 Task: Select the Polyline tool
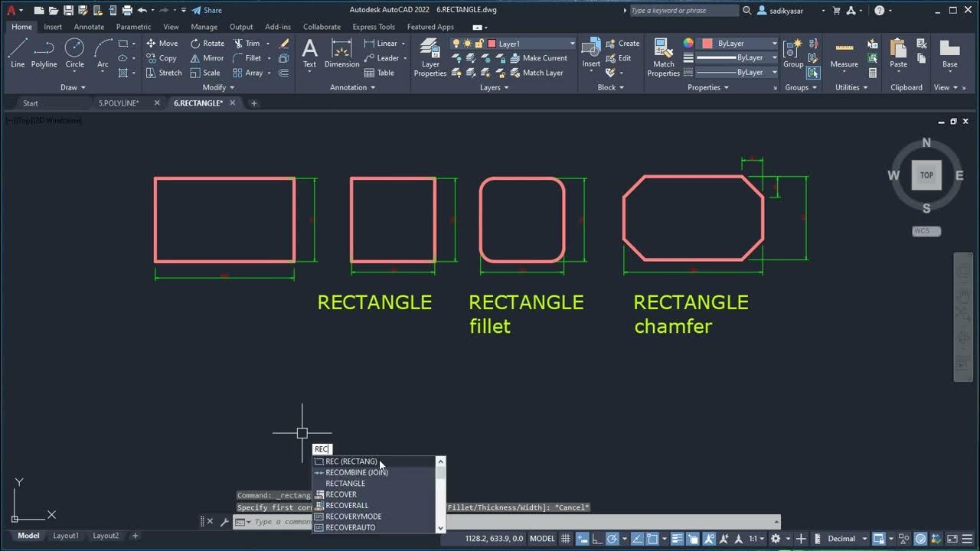click(44, 53)
